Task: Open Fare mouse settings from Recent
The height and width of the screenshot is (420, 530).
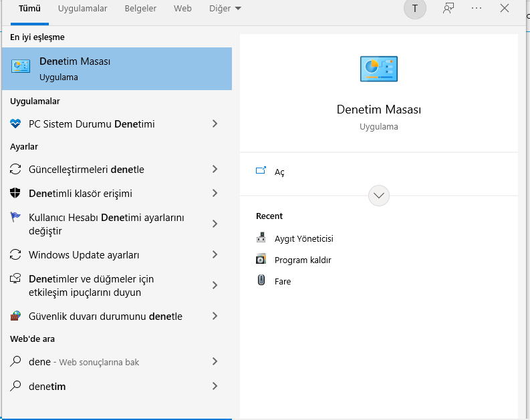Action: click(282, 281)
